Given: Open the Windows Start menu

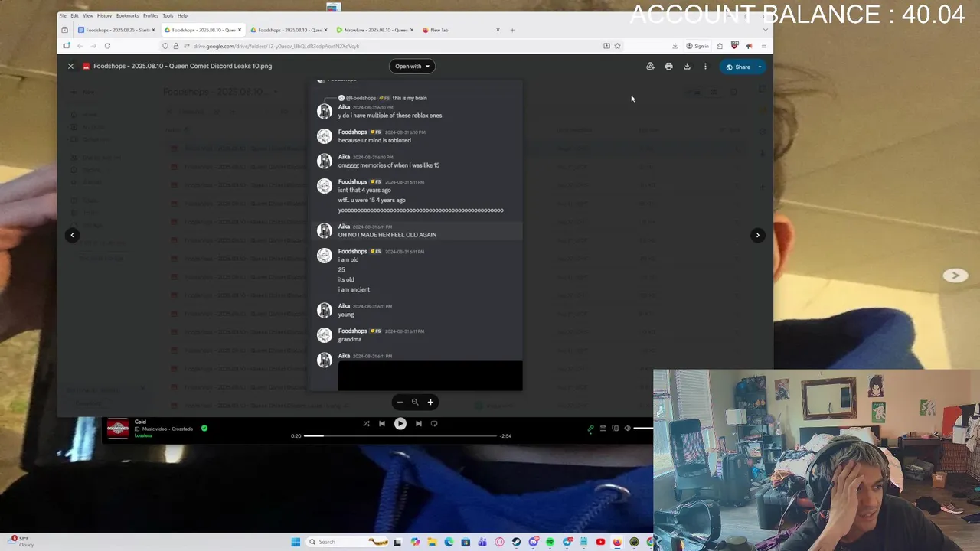Looking at the screenshot, I should (x=296, y=542).
